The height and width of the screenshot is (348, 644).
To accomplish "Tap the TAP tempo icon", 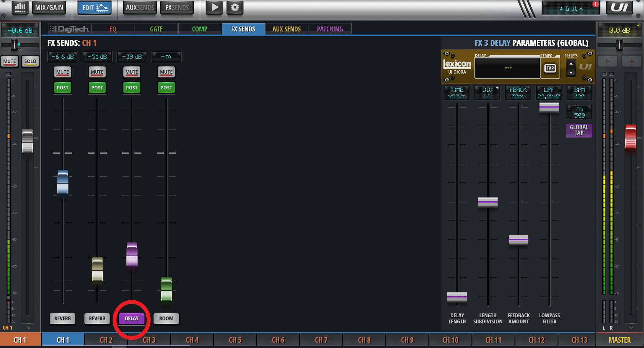I will pos(550,68).
